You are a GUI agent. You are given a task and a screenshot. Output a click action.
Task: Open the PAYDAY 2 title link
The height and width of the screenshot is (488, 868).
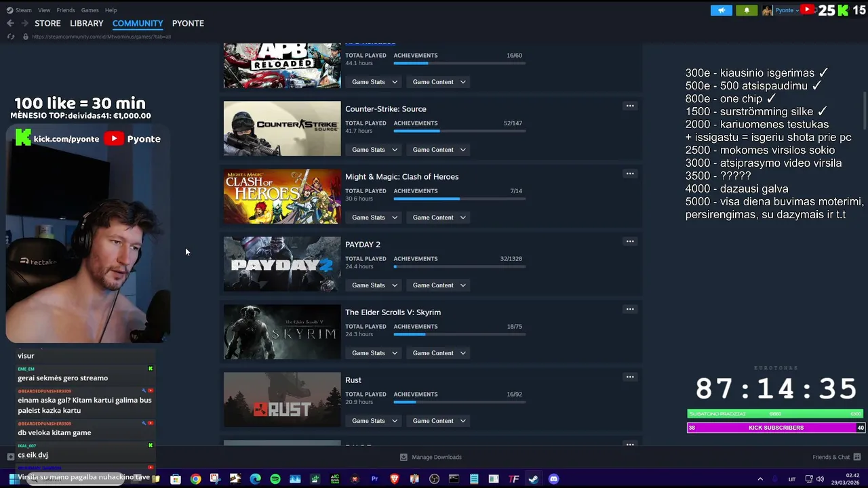pos(363,245)
